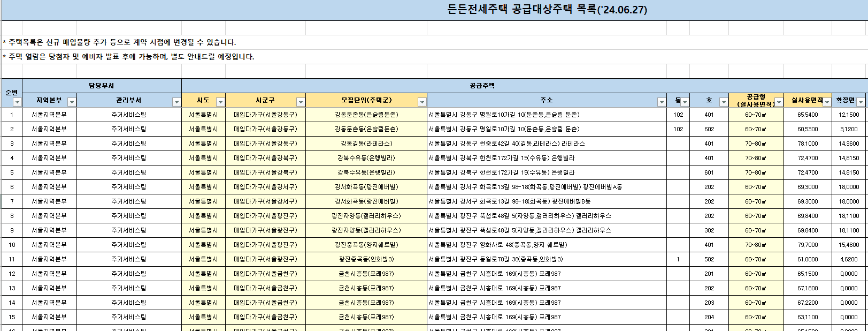Image resolution: width=868 pixels, height=331 pixels.
Task: Select row 15 호 value 204
Action: pos(709,317)
